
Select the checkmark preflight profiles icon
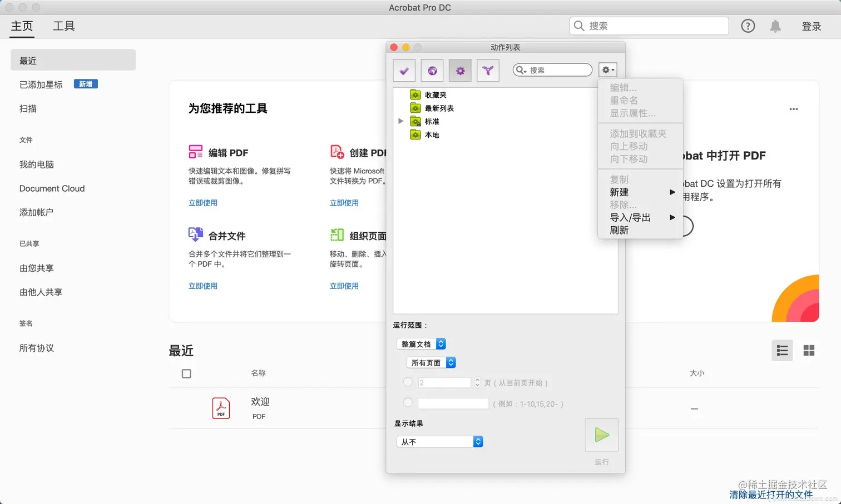(404, 71)
